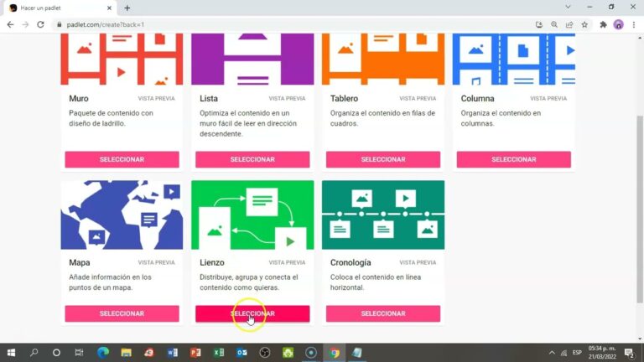Screen dimensions: 644x362
Task: Open Outlook from the taskbar
Action: click(241, 353)
